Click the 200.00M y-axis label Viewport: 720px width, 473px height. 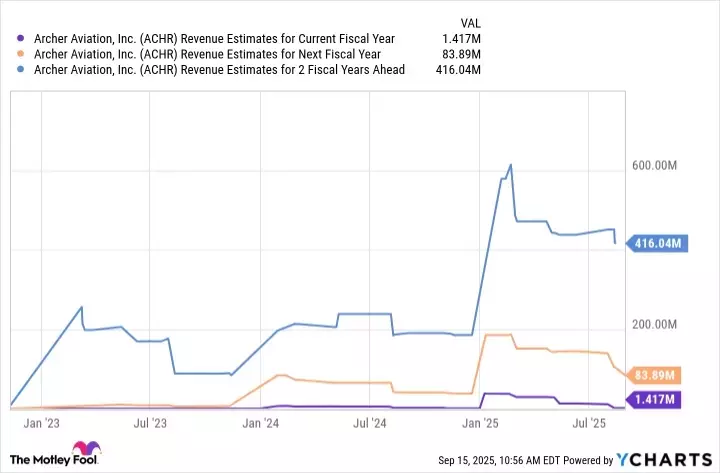[x=654, y=326]
